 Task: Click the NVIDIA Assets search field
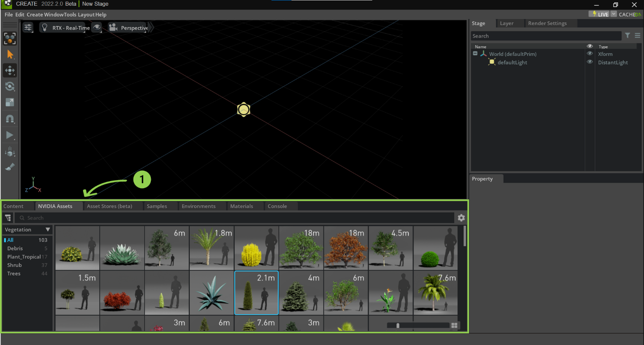coord(235,218)
